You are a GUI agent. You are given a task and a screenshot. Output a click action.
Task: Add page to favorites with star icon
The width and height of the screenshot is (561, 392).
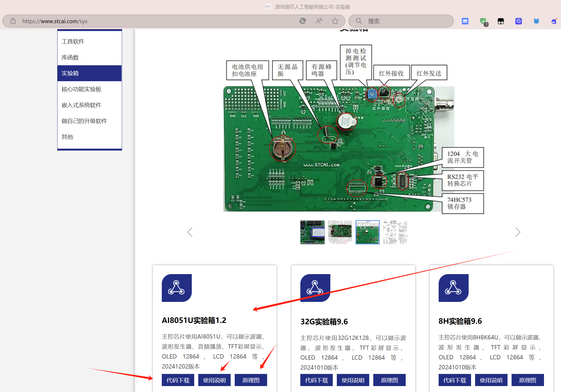click(335, 21)
